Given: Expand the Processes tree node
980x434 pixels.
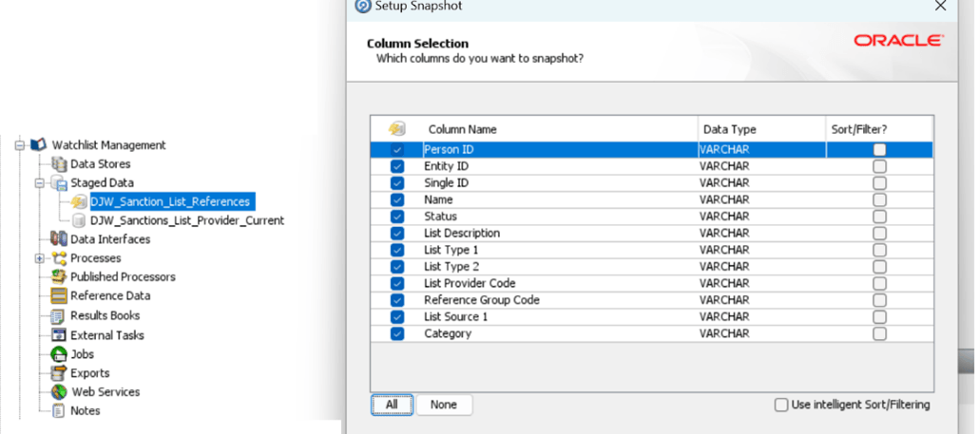Looking at the screenshot, I should pyautogui.click(x=40, y=258).
